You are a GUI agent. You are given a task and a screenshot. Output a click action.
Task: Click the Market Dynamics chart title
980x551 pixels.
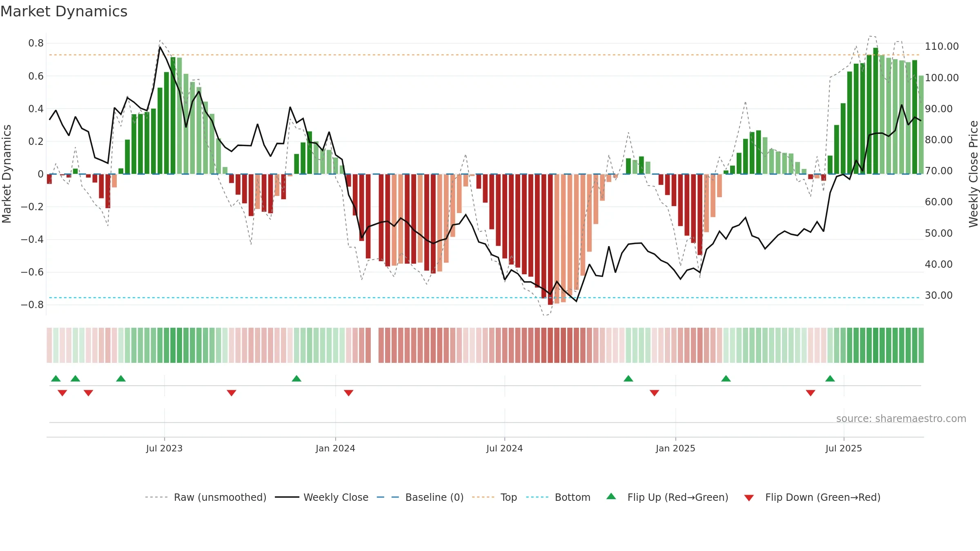tap(64, 11)
